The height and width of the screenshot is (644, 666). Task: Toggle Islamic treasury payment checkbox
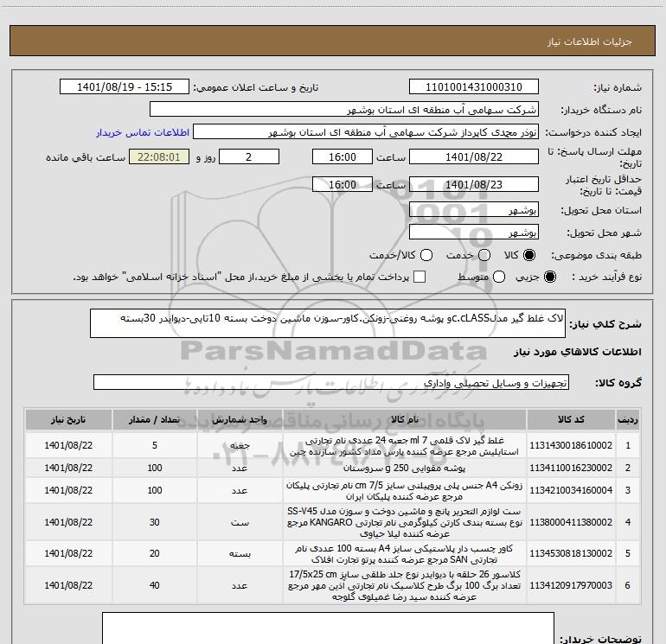tap(419, 277)
